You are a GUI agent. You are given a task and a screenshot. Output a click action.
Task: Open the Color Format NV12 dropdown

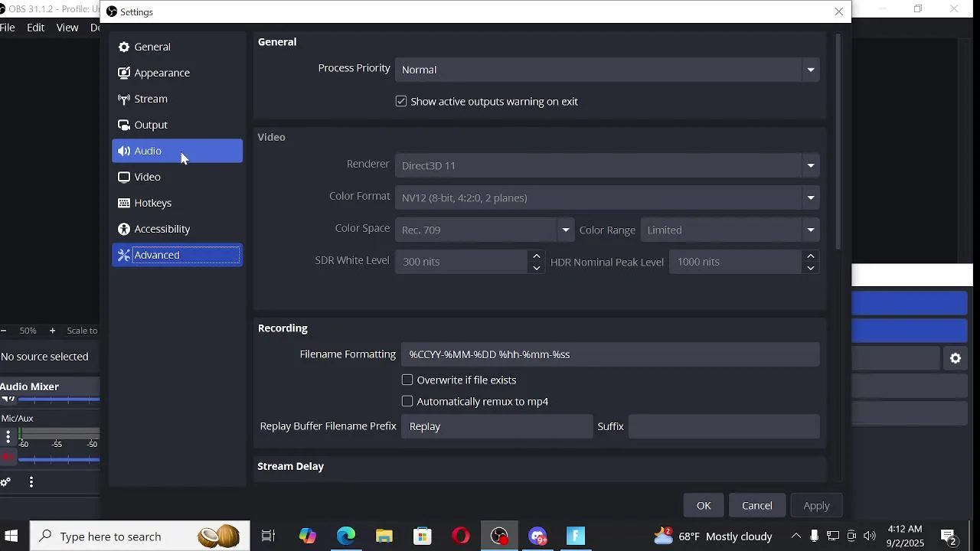[x=607, y=197]
